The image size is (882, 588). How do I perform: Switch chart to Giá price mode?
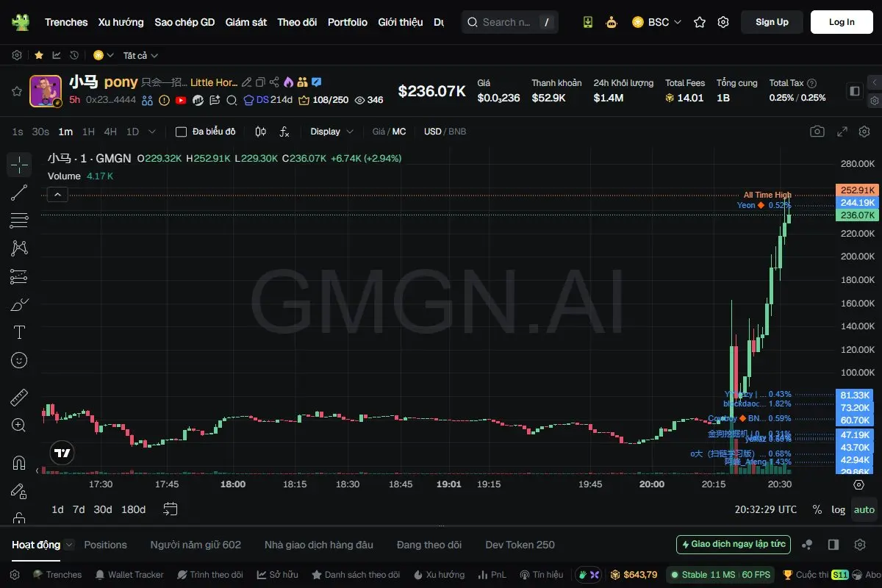(379, 132)
